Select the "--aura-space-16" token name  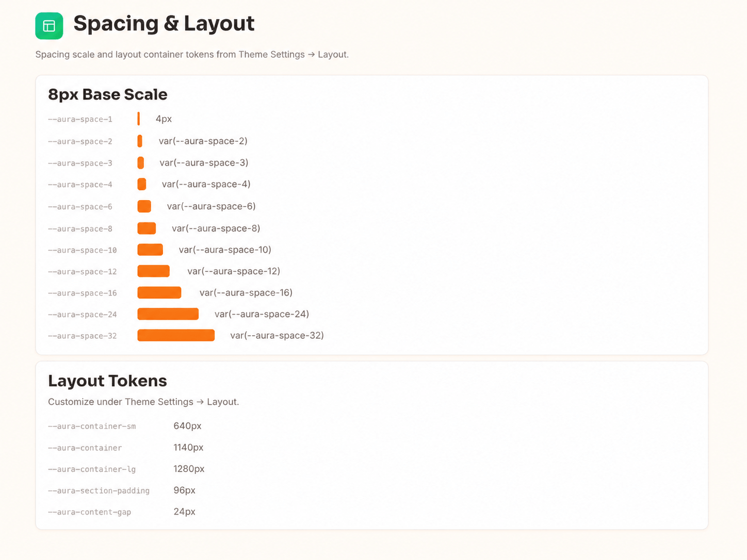pos(83,293)
